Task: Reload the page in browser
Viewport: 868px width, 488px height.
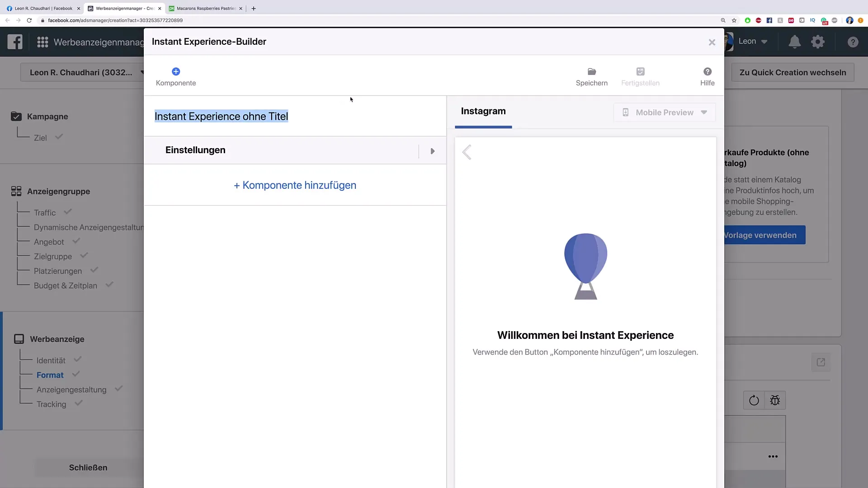Action: pos(29,20)
